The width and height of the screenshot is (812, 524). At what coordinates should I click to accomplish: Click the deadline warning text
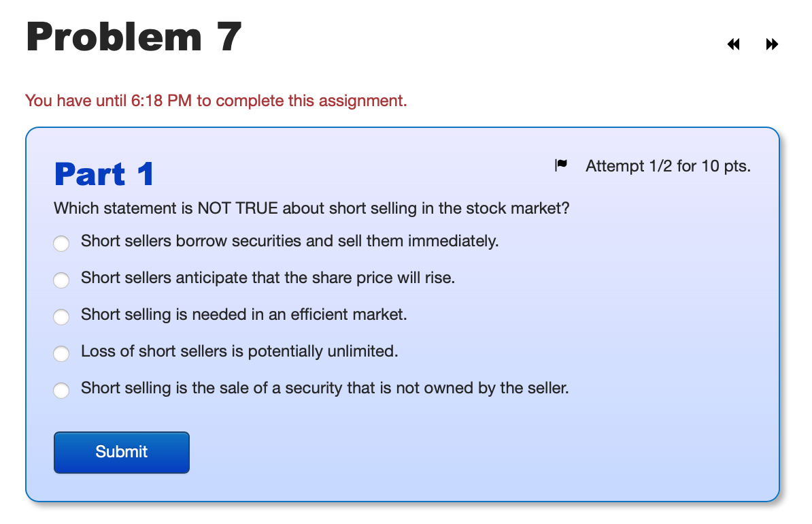216,100
